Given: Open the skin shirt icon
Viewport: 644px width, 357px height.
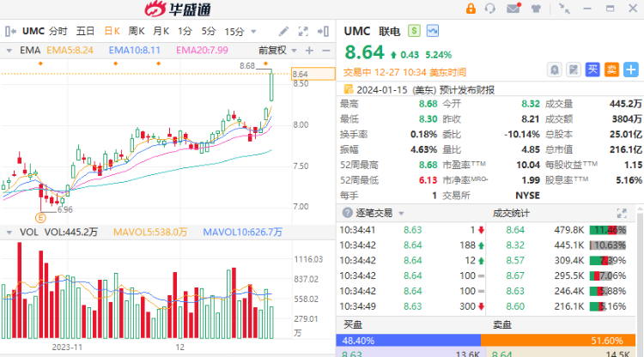Looking at the screenshot, I should coord(536,9).
